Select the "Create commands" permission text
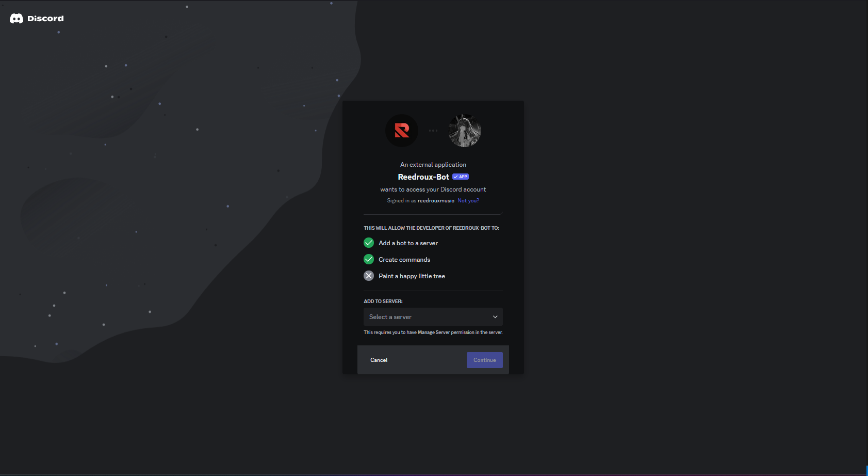The image size is (868, 476). pyautogui.click(x=404, y=260)
